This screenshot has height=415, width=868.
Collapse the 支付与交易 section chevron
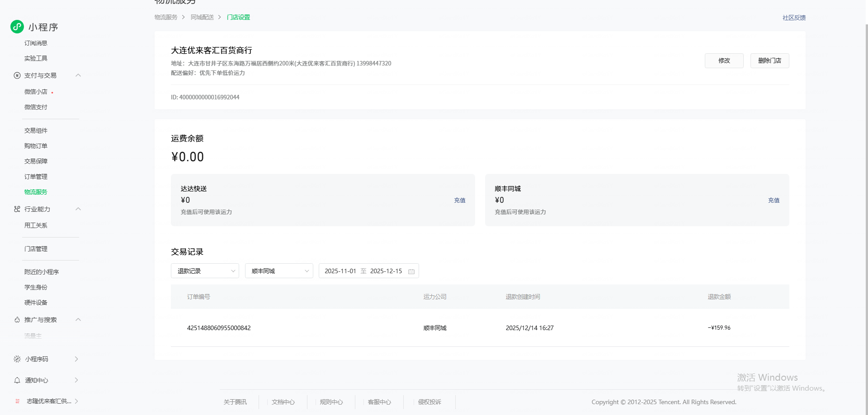[78, 75]
